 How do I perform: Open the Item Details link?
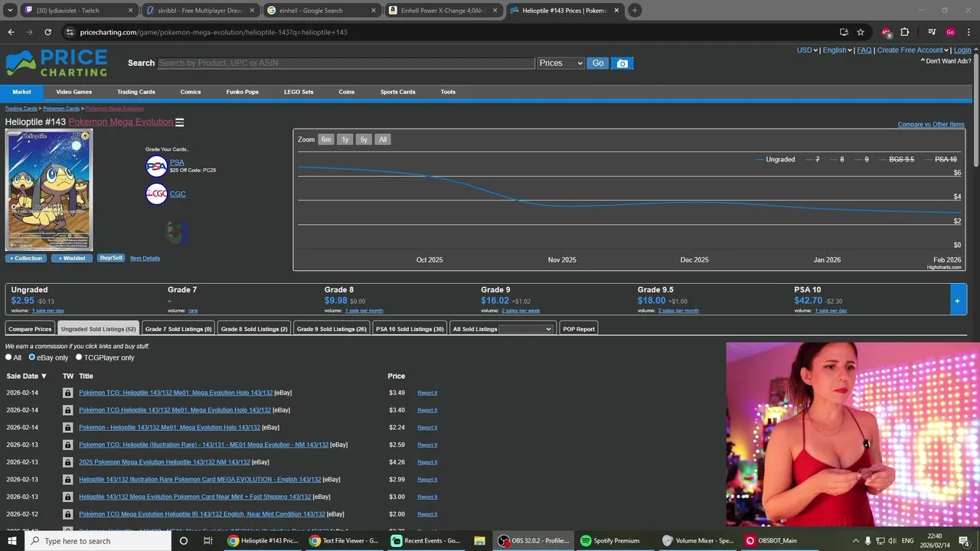point(145,258)
